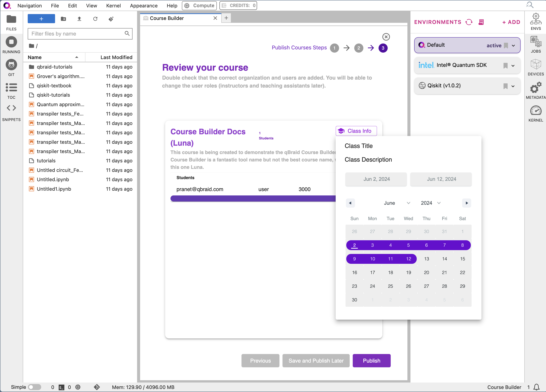This screenshot has height=392, width=546.
Task: Go to previous month in calendar
Action: coord(350,203)
